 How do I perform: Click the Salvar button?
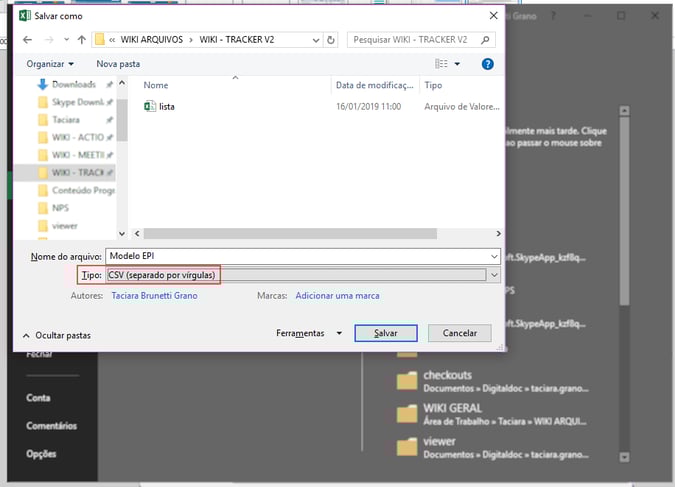(386, 333)
